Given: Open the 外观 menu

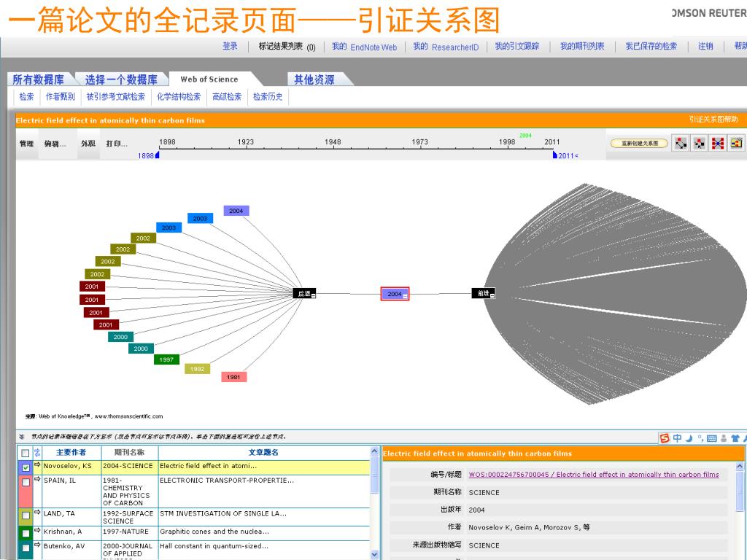Looking at the screenshot, I should pyautogui.click(x=88, y=144).
